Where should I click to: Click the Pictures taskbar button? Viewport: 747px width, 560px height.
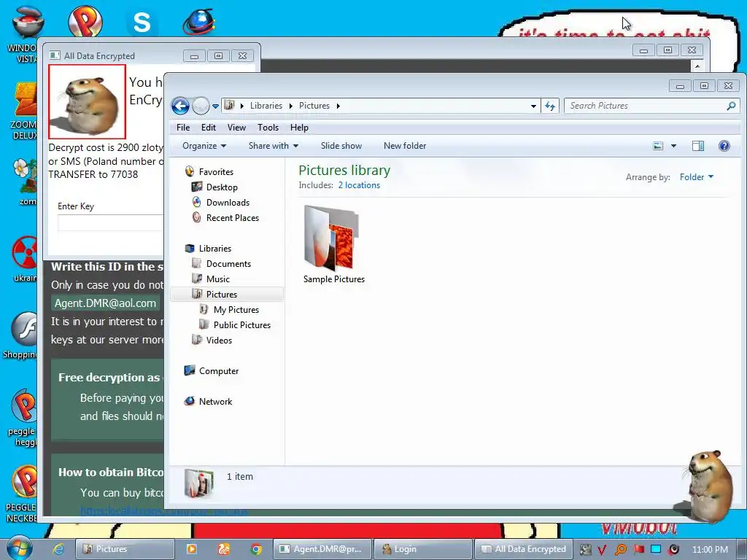click(125, 548)
